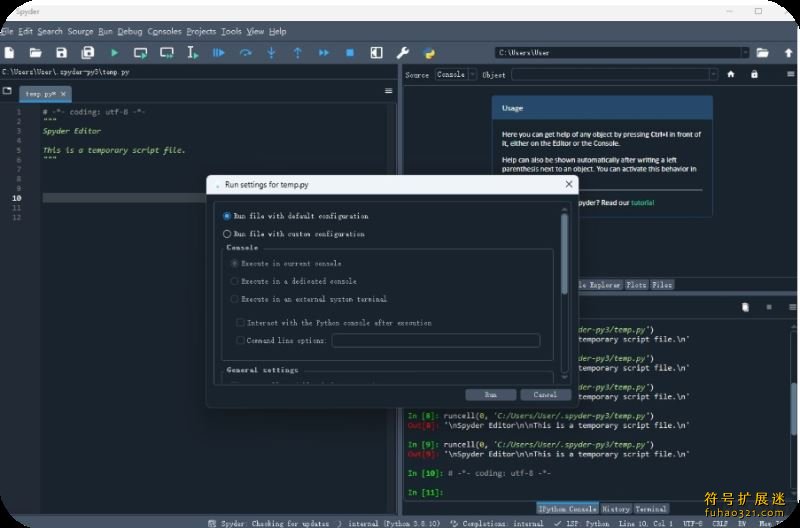This screenshot has height=528, width=800.
Task: Click the internal Python 3.8.10 status entry
Action: coord(389,523)
